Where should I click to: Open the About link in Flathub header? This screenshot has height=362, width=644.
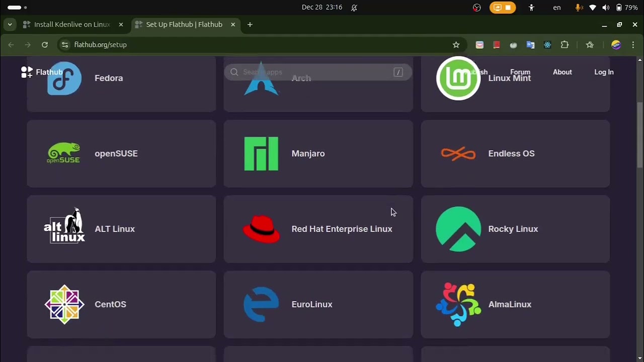click(562, 72)
